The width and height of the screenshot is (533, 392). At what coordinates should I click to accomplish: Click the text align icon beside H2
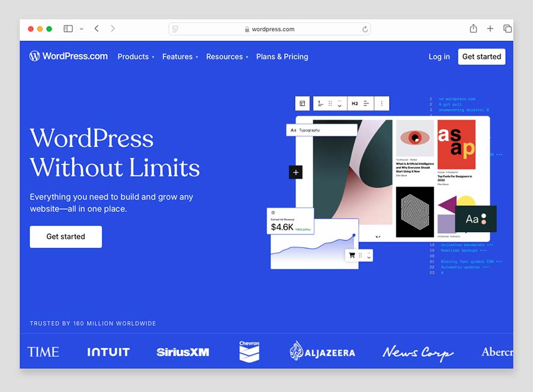(366, 104)
